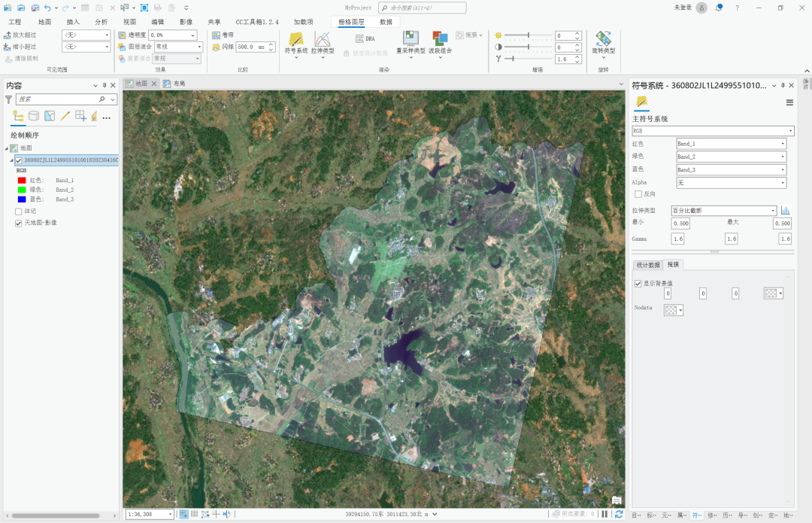Viewport: 812px width, 523px height.
Task: Click the background value color swatch
Action: [x=773, y=293]
